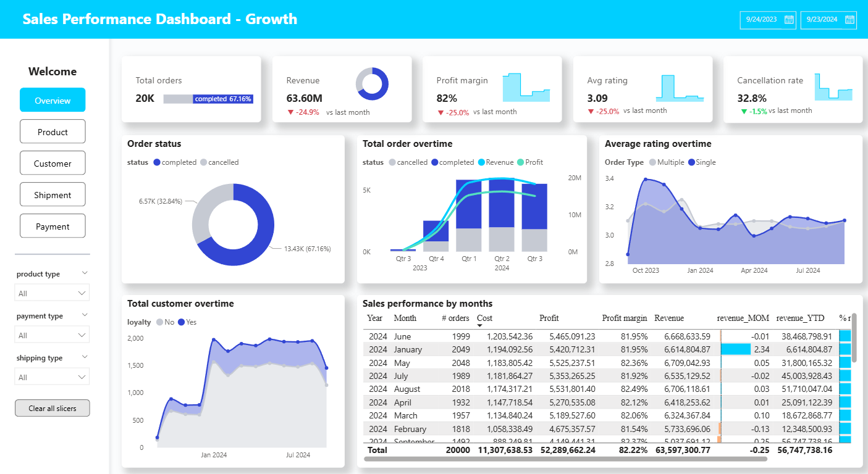Toggle the cancelled legend in Order status
Viewport: 868px width, 474px height.
coord(222,162)
